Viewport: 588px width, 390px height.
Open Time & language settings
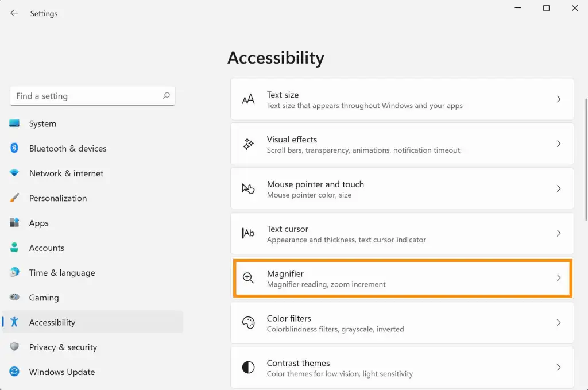[92, 273]
